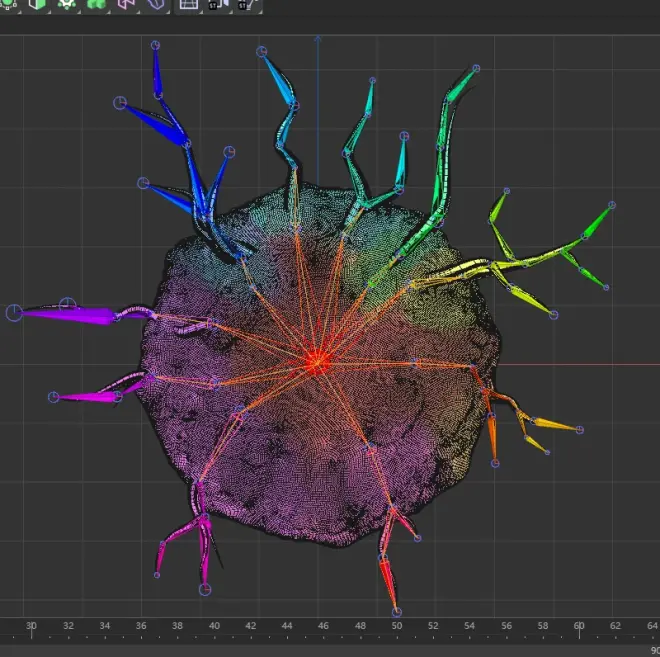Screen dimensions: 660x657
Task: Click the pink angular shape toolbar icon
Action: (126, 4)
